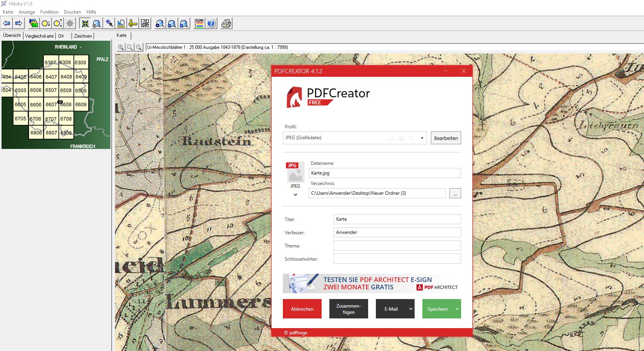The width and height of the screenshot is (644, 351).
Task: Open the stacked map layers icon
Action: (x=34, y=24)
